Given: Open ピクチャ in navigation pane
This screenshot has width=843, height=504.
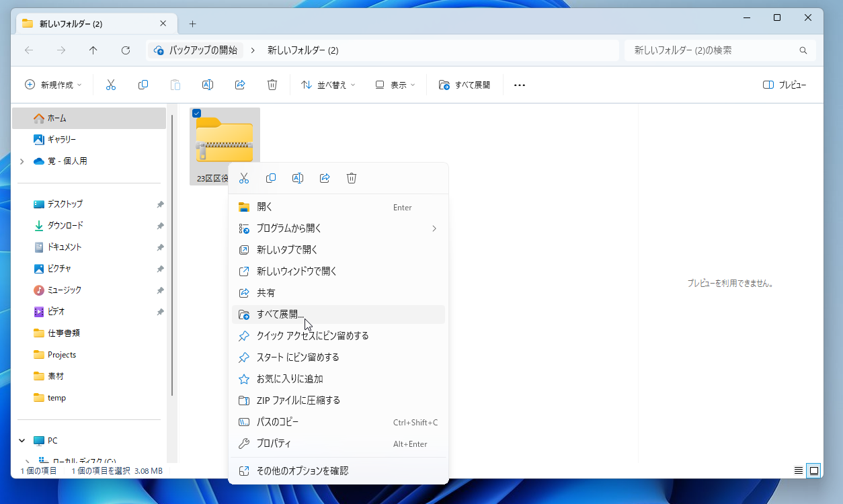Looking at the screenshot, I should click(x=89, y=269).
